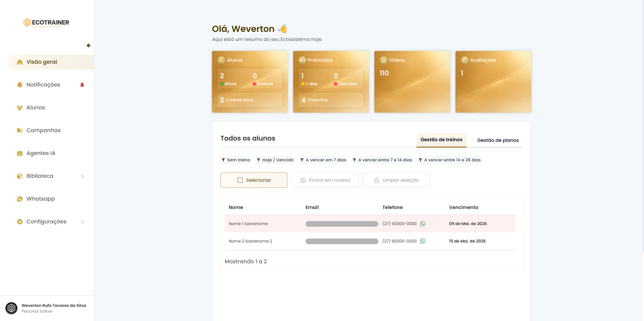
Task: Click the Nome column header
Action: 236,207
